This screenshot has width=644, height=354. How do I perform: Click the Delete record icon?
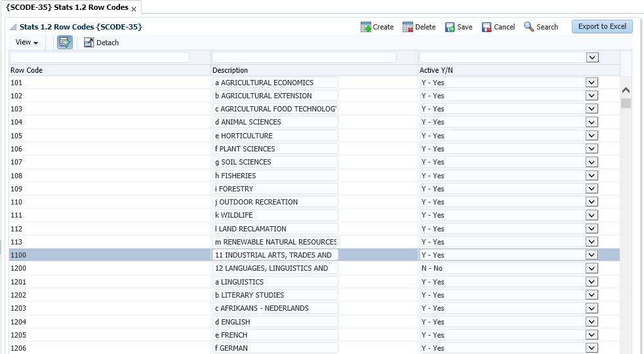click(x=408, y=27)
